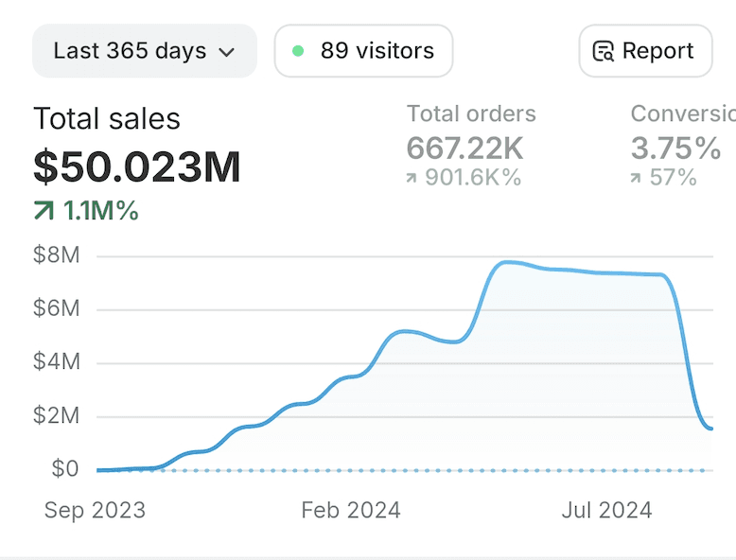Click the dotted comparison baseline at $0
The width and height of the screenshot is (736, 560).
tap(405, 470)
